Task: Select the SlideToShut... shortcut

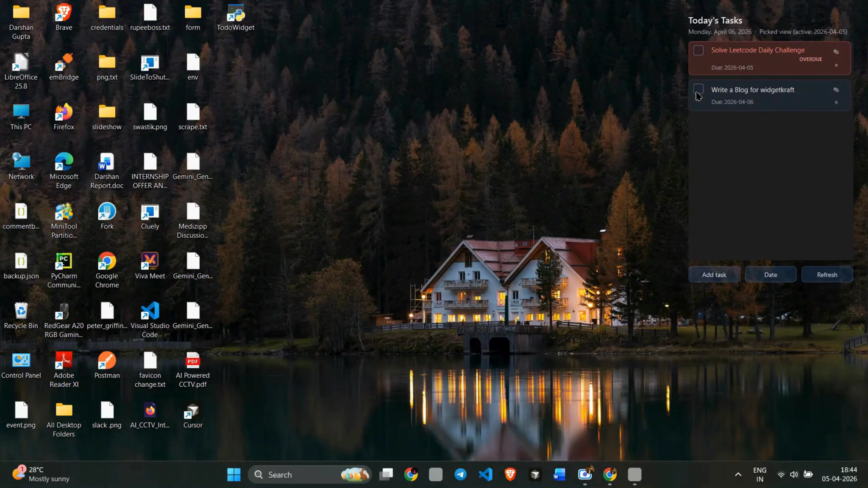Action: coord(150,68)
